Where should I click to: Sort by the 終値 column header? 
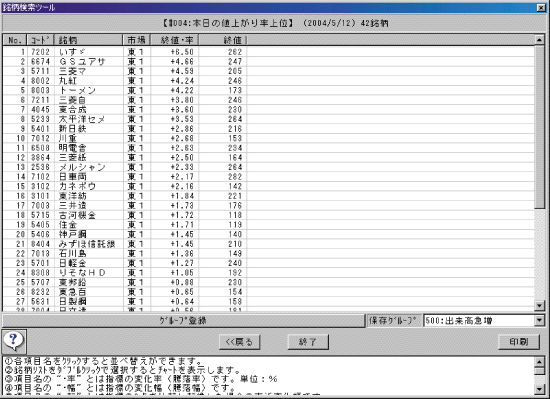point(223,40)
